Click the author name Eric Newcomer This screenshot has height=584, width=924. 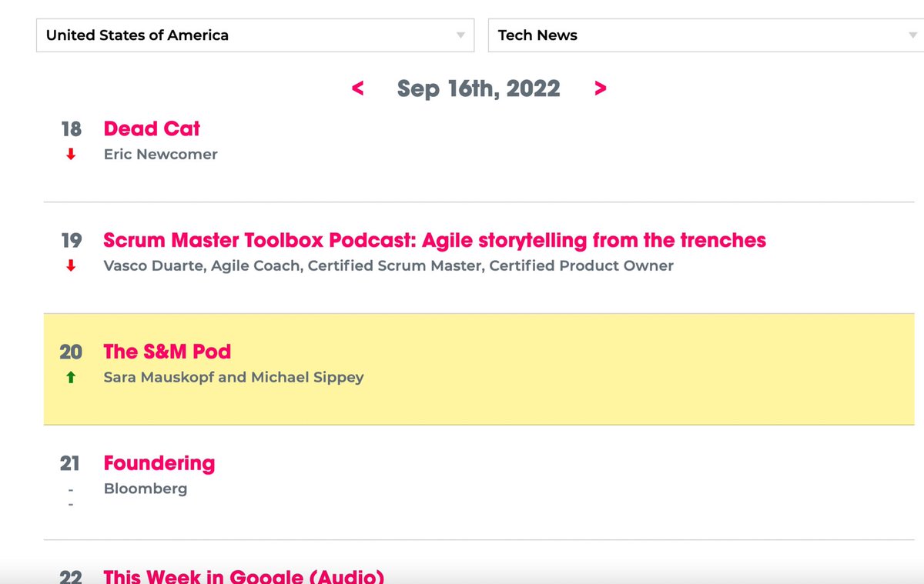tap(161, 154)
